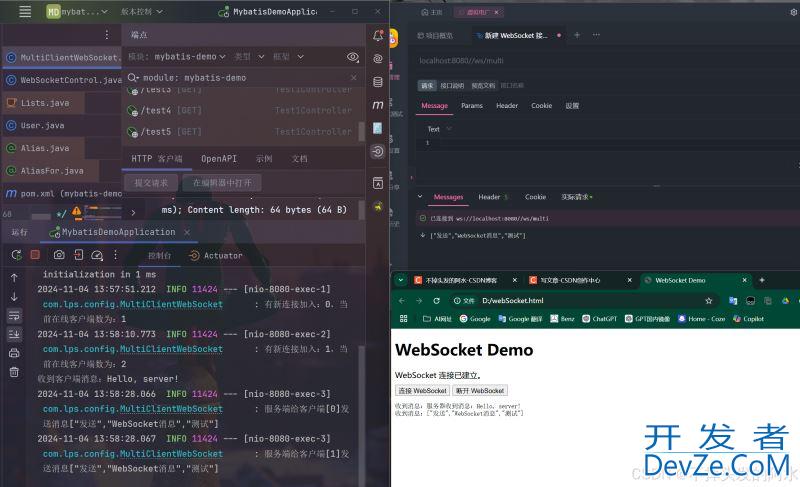The height and width of the screenshot is (487, 800).
Task: Click scroll-to-end icon in console gutter
Action: 14,334
